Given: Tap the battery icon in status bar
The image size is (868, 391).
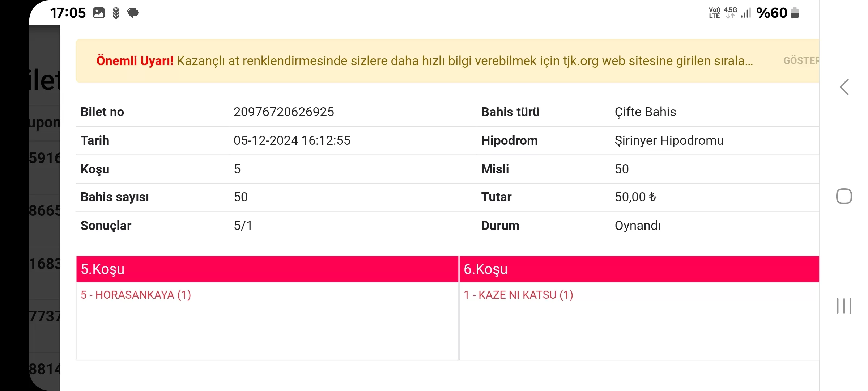Looking at the screenshot, I should [x=795, y=13].
